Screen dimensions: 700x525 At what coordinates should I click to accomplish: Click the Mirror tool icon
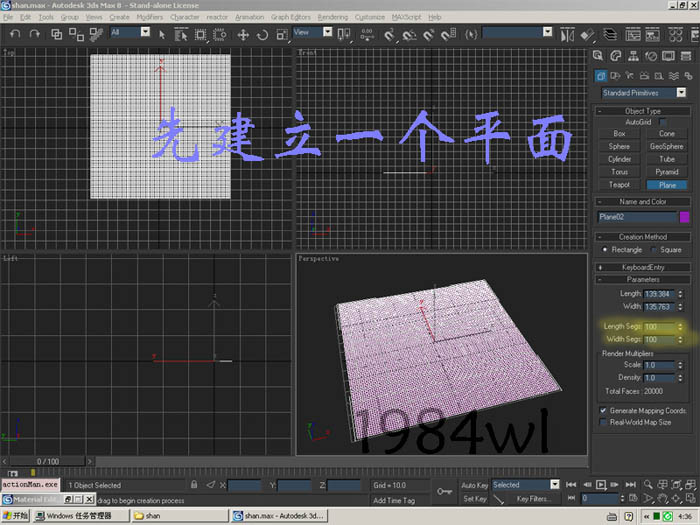[x=567, y=34]
